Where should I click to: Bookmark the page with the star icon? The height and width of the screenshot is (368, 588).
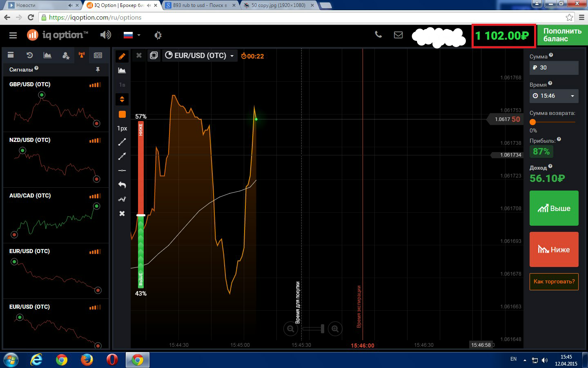570,18
